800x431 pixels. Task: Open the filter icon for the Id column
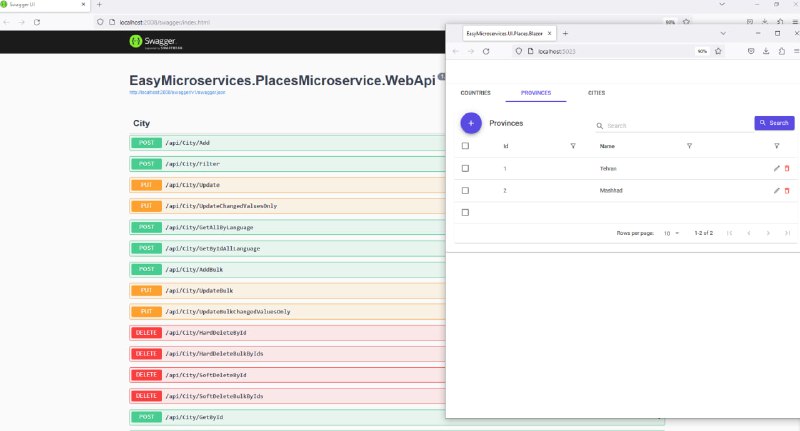click(573, 146)
